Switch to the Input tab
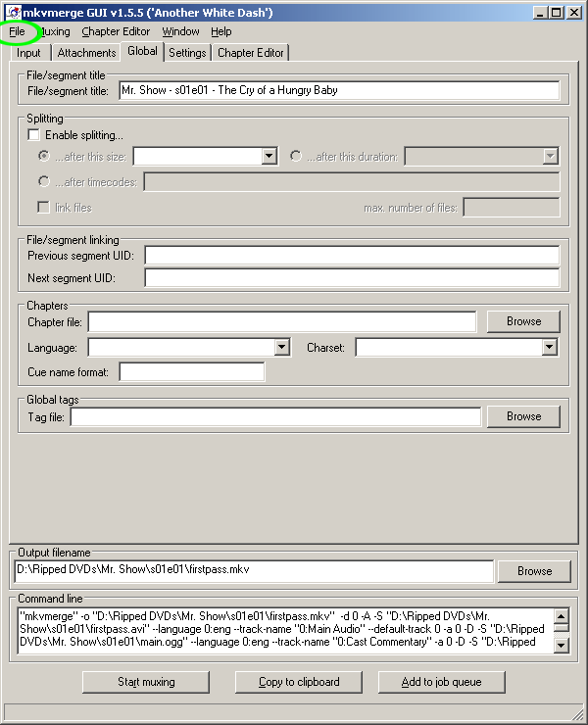 [28, 53]
